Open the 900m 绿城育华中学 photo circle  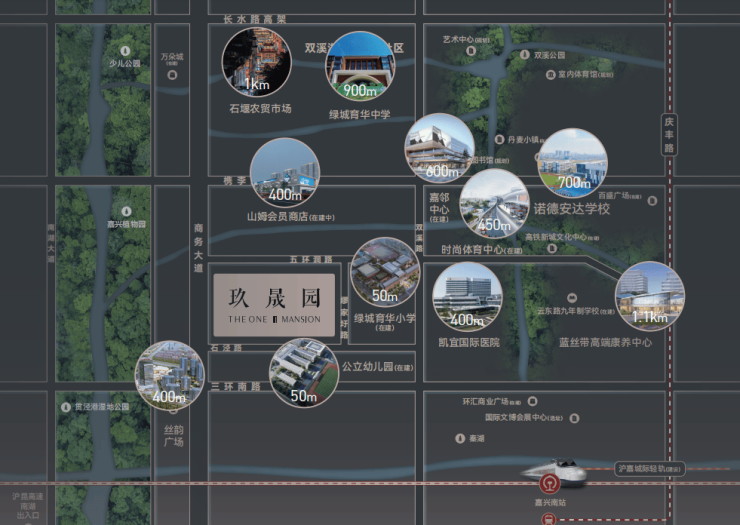click(360, 66)
